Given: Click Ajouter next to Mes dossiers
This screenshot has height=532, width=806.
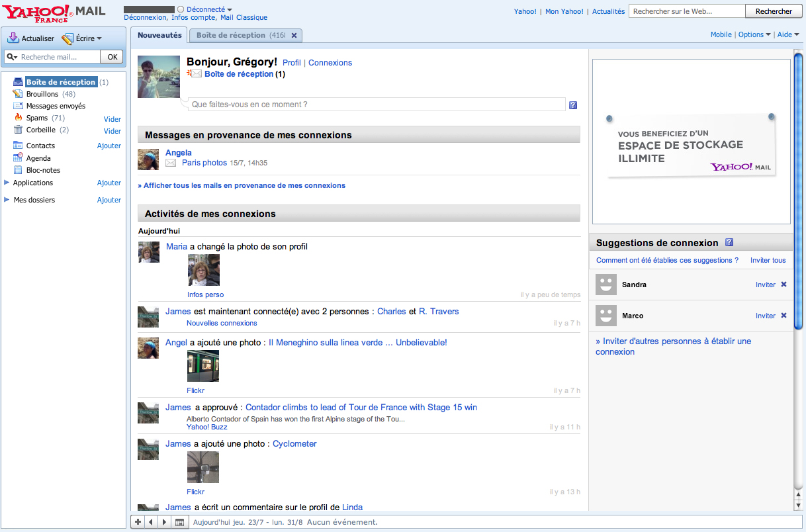Looking at the screenshot, I should click(x=109, y=200).
